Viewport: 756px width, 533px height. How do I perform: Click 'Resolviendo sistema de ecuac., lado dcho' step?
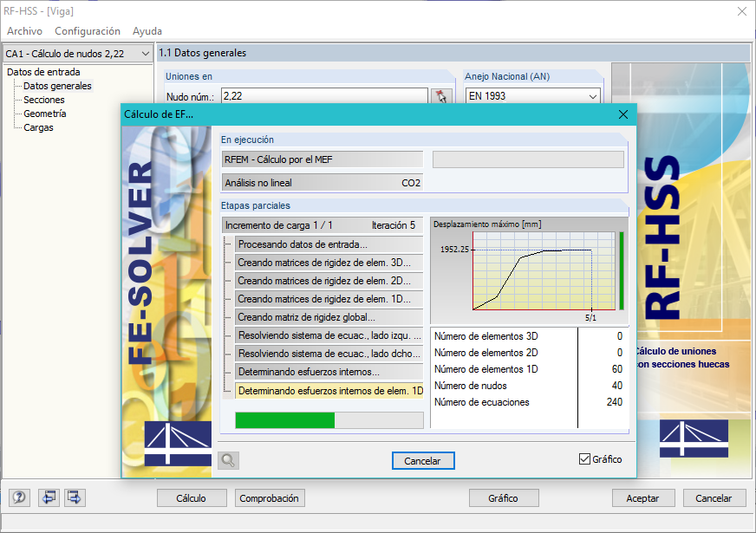coord(329,354)
